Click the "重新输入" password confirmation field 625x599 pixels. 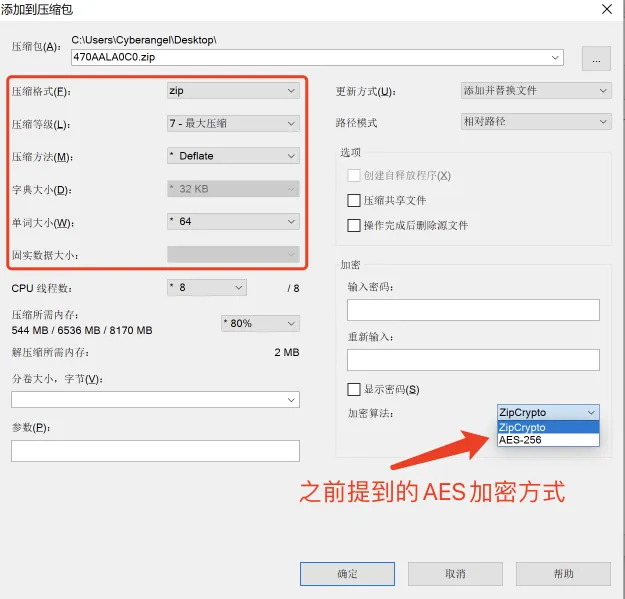(x=473, y=360)
